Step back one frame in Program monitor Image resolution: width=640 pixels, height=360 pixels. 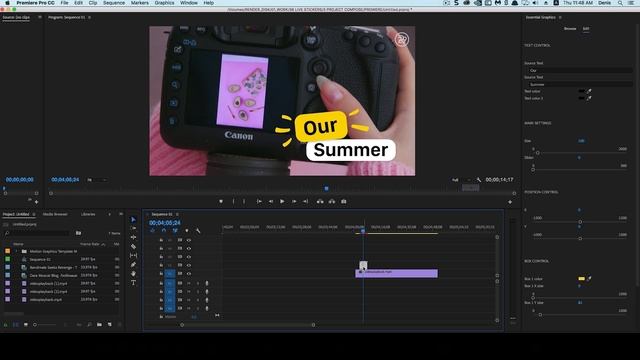pos(271,201)
